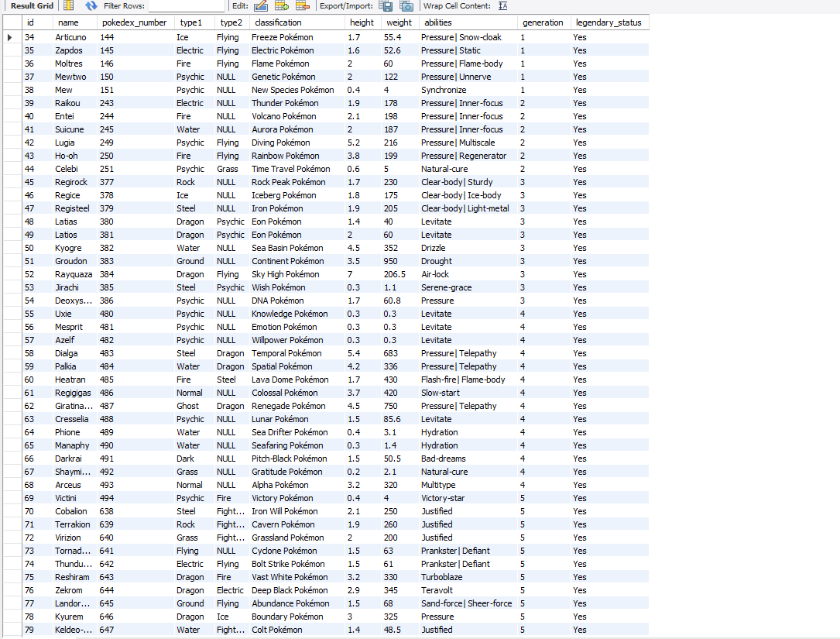Click the 'Sand-force| Sheer-force' abilities cell
This screenshot has width=840, height=639.
[468, 603]
